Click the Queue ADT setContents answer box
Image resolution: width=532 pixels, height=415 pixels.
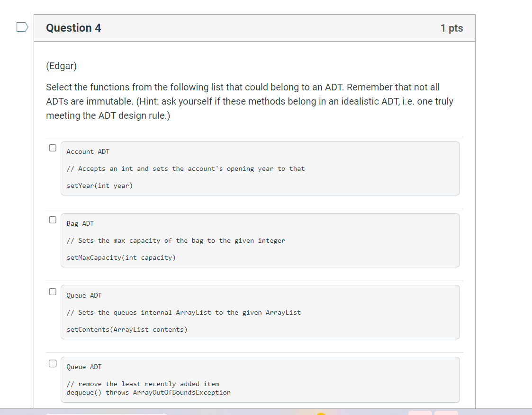click(260, 312)
